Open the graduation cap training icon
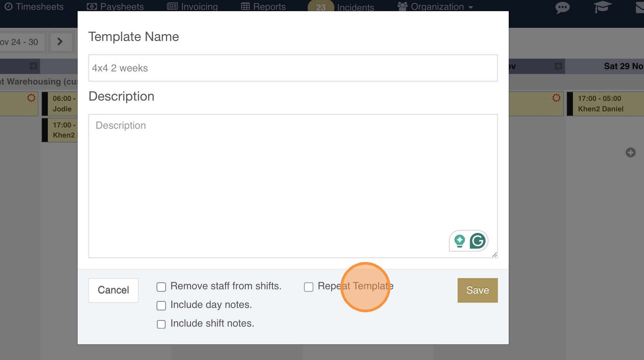Image resolution: width=644 pixels, height=360 pixels. [602, 7]
